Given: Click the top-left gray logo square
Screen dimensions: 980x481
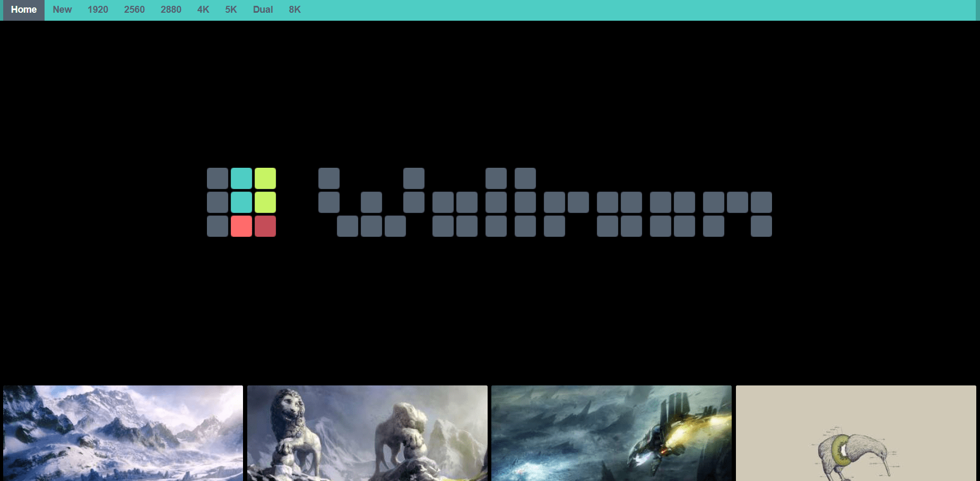Looking at the screenshot, I should (x=218, y=178).
